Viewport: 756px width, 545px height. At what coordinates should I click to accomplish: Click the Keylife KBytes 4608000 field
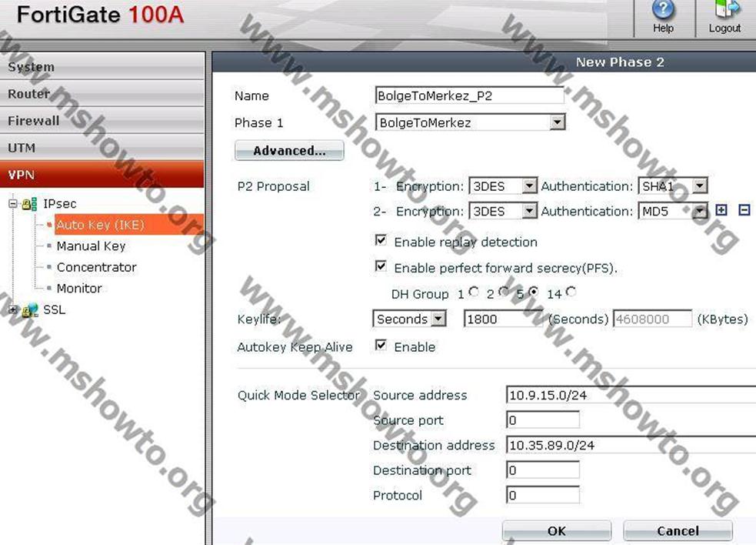click(653, 319)
